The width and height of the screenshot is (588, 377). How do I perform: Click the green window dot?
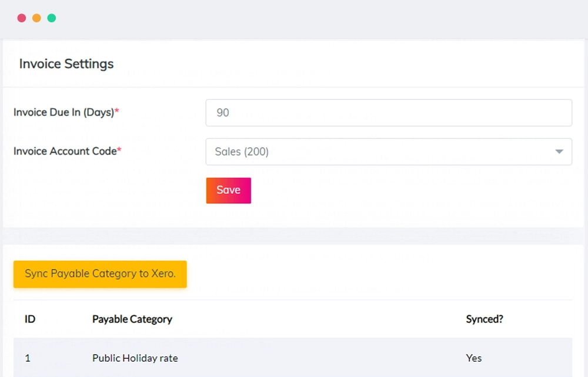pyautogui.click(x=52, y=18)
